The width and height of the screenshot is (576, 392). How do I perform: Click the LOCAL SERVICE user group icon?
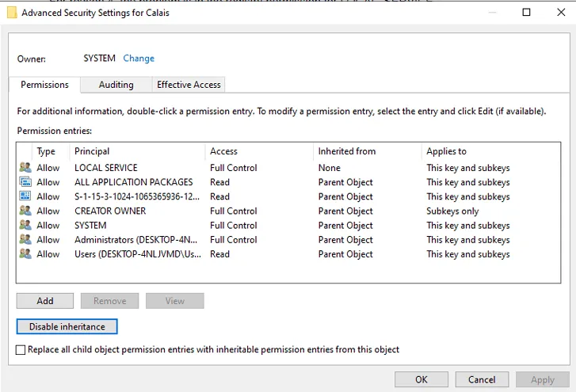coord(25,168)
